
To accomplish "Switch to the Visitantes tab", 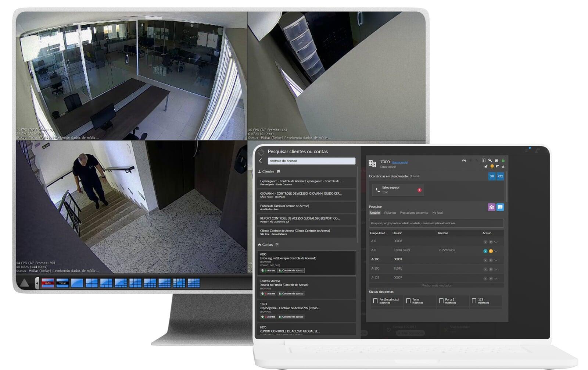I will [x=390, y=213].
